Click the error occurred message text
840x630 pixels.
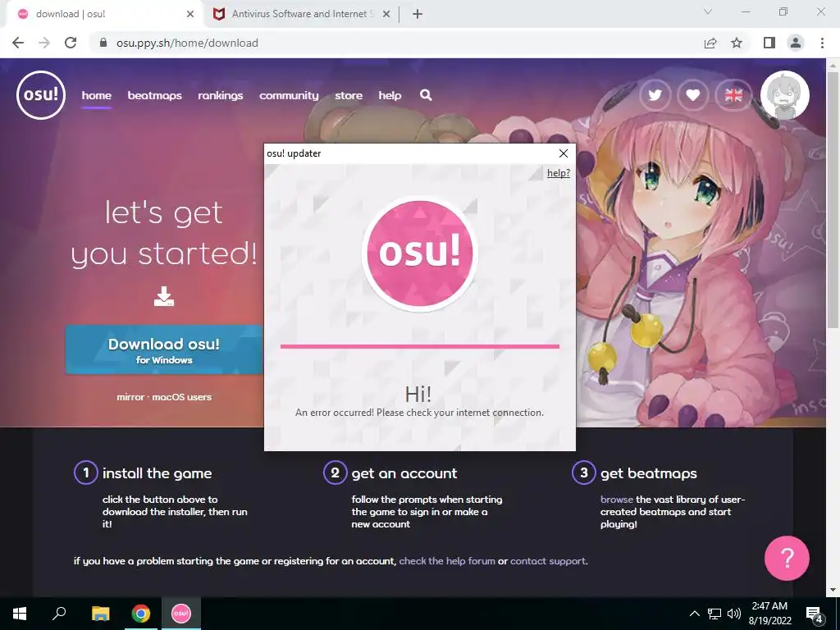pyautogui.click(x=419, y=413)
